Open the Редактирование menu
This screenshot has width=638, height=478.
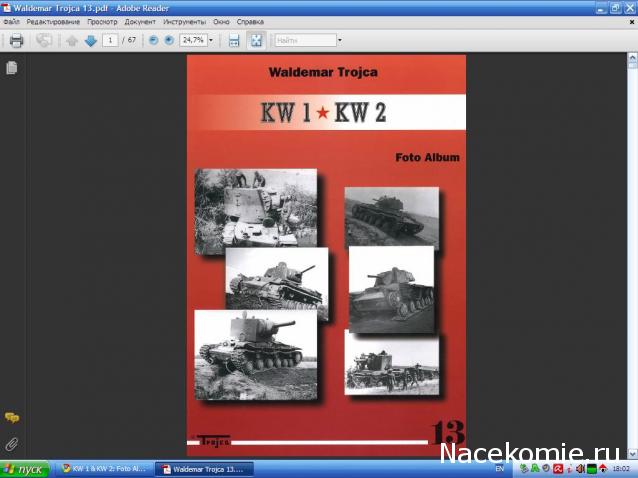53,22
